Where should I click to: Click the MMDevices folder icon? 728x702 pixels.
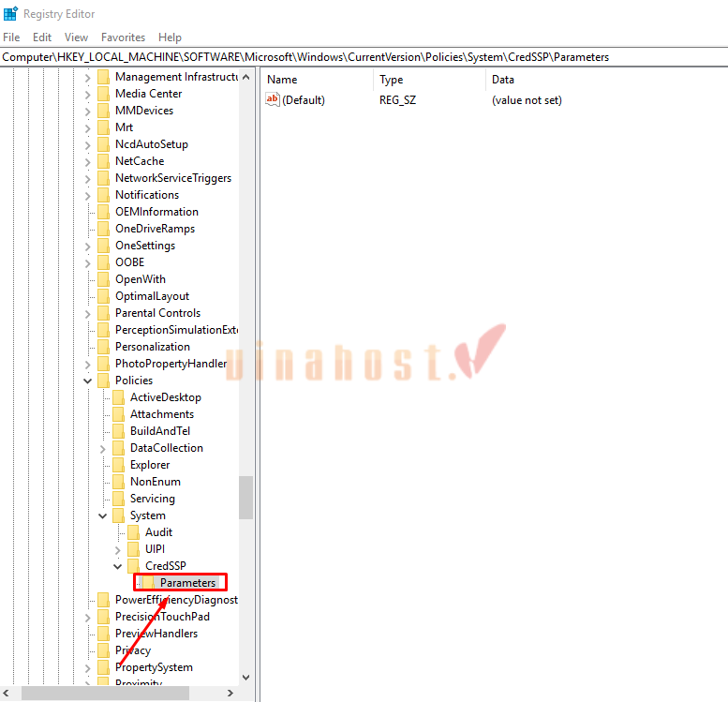pos(104,111)
